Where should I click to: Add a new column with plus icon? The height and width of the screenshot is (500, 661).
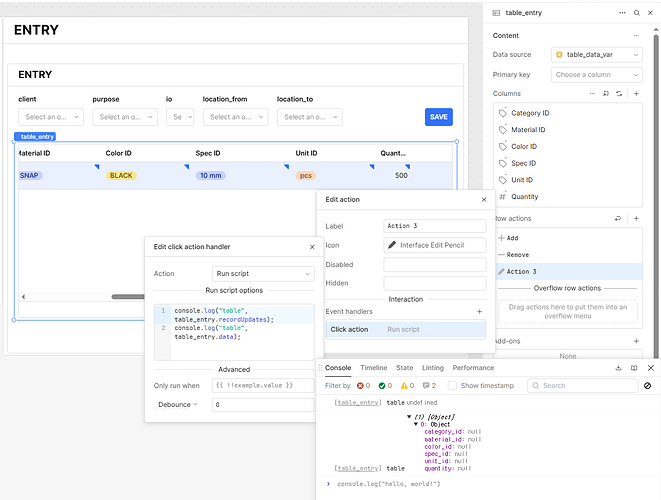tap(636, 93)
